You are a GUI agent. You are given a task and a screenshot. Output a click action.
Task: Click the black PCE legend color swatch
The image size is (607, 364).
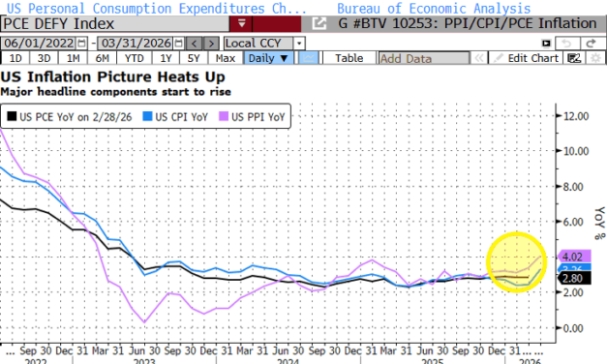coord(12,116)
